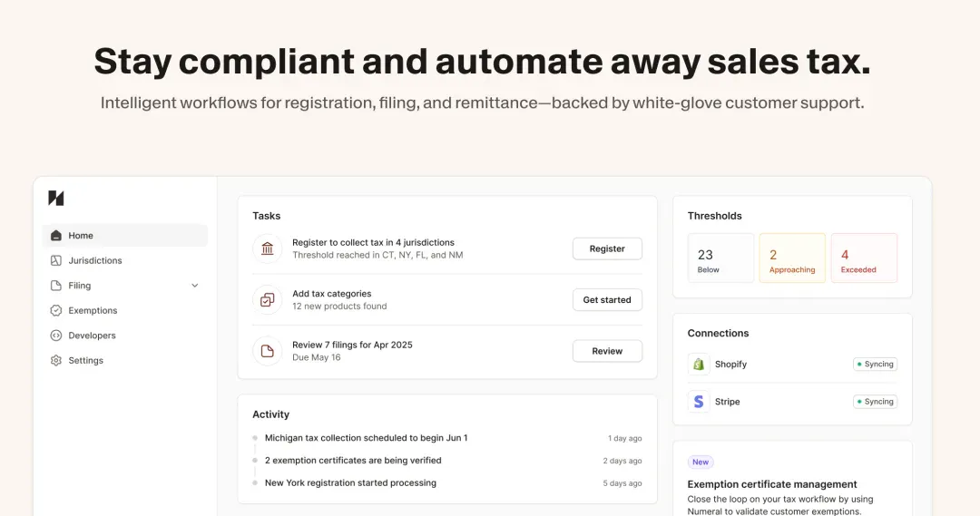Click the Home house icon
The height and width of the screenshot is (516, 980).
click(55, 236)
